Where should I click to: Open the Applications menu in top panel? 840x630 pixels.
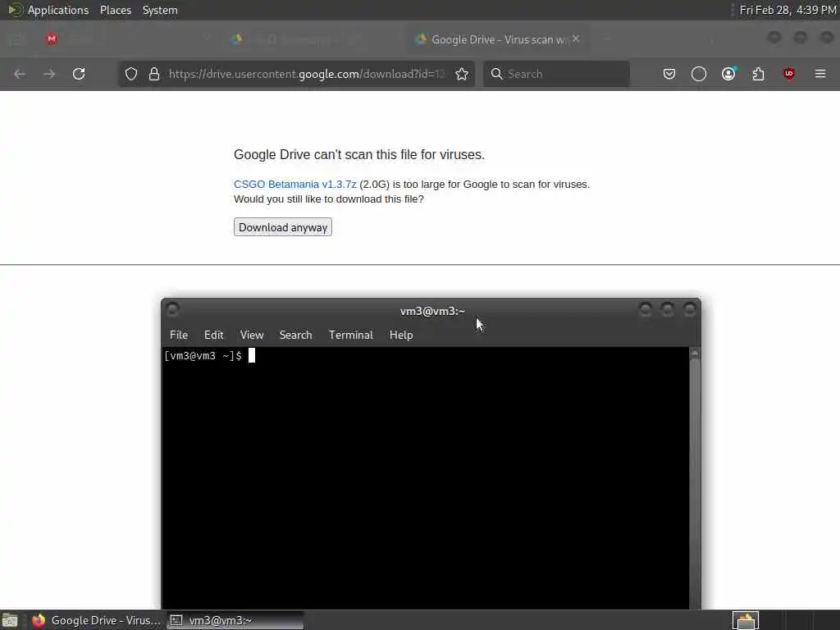[x=58, y=10]
